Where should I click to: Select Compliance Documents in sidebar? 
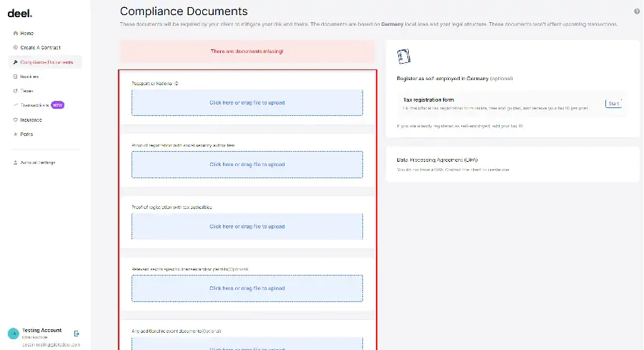coord(45,62)
